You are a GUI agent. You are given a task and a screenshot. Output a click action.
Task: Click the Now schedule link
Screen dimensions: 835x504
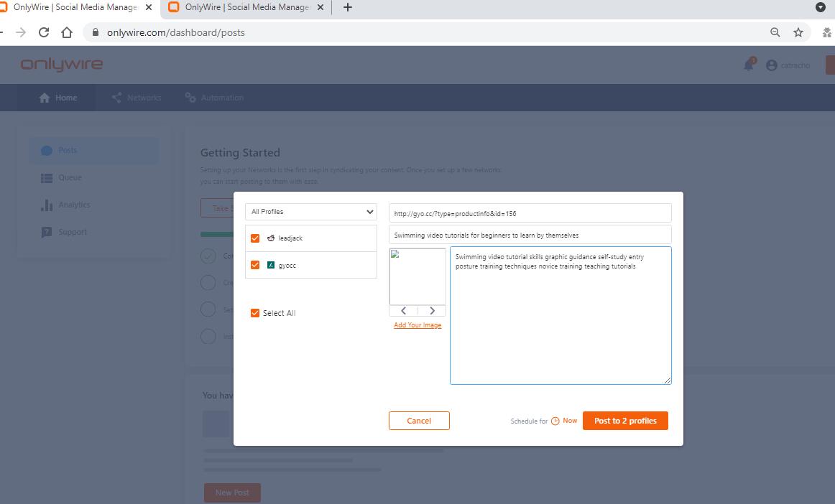tap(570, 421)
